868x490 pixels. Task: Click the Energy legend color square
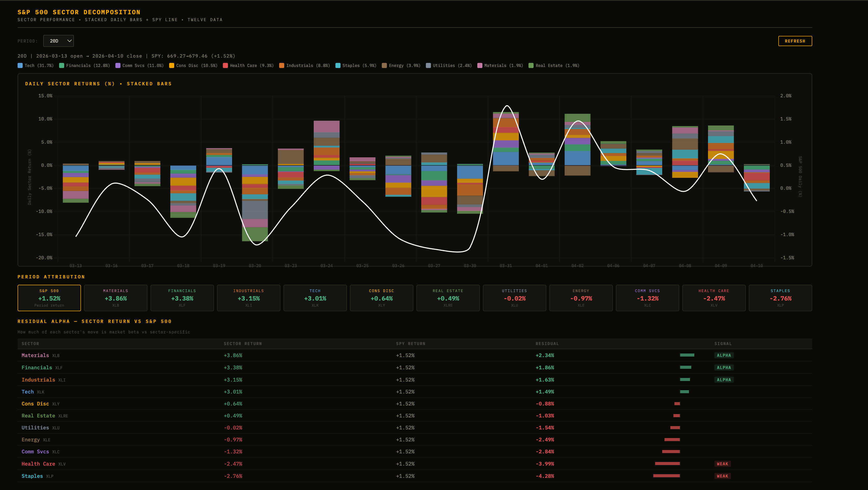(384, 66)
